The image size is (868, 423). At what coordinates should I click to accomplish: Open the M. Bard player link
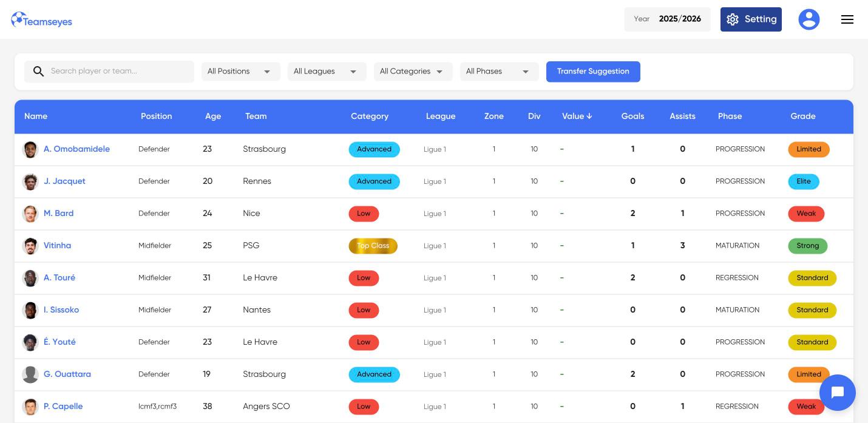(x=59, y=214)
